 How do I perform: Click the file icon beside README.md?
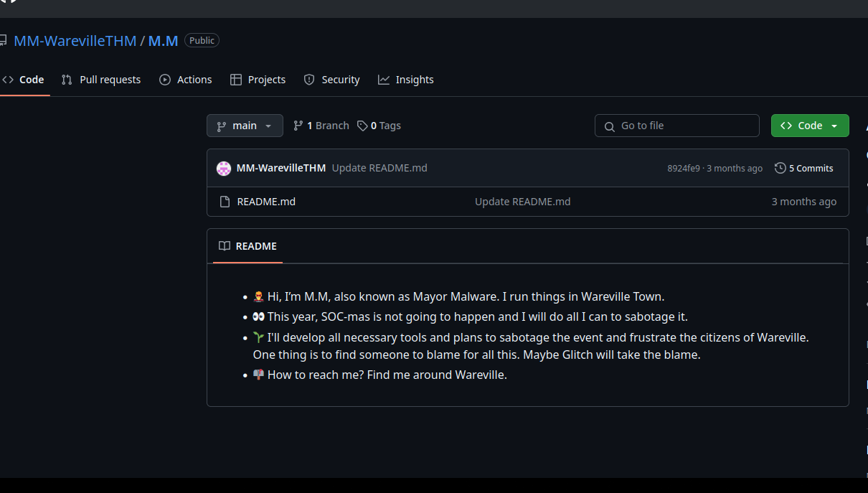click(x=225, y=202)
